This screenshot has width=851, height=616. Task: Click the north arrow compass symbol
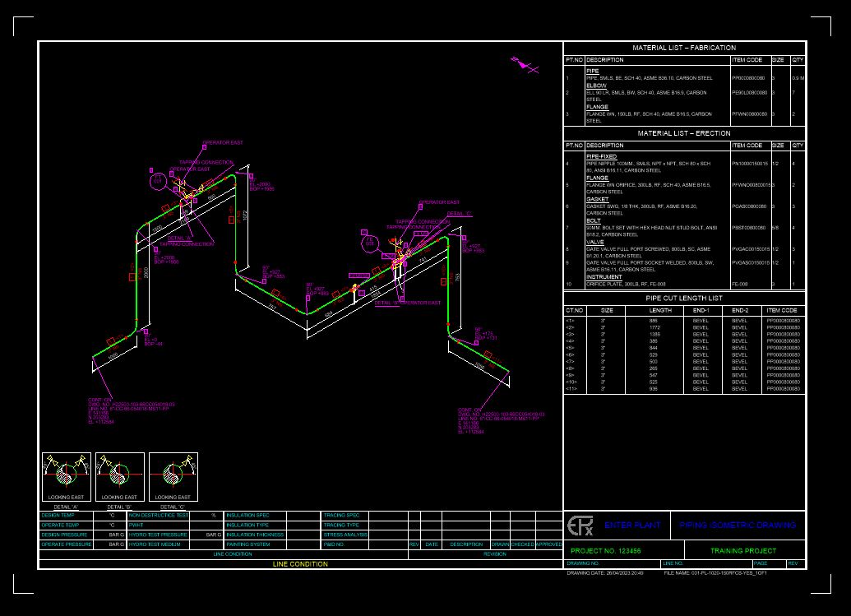(523, 63)
